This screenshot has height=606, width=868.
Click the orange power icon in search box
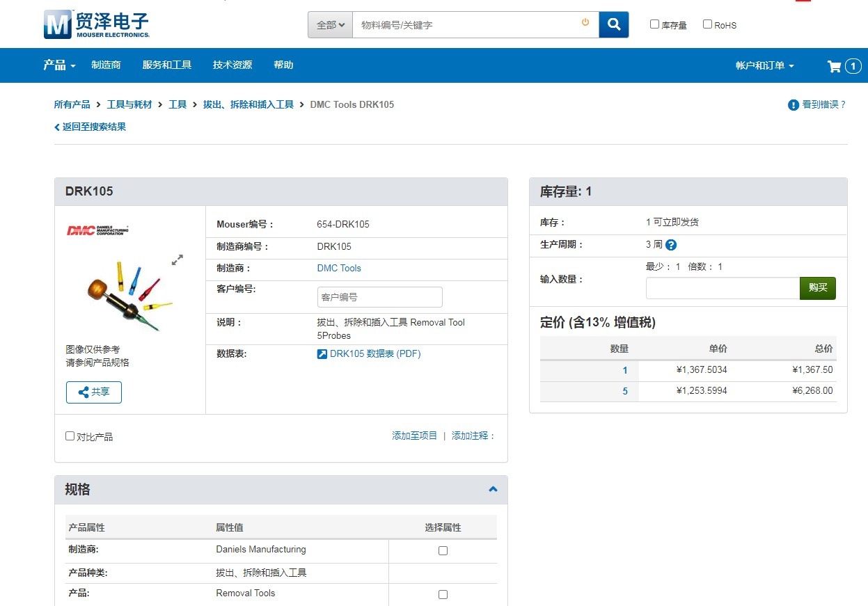pyautogui.click(x=585, y=22)
